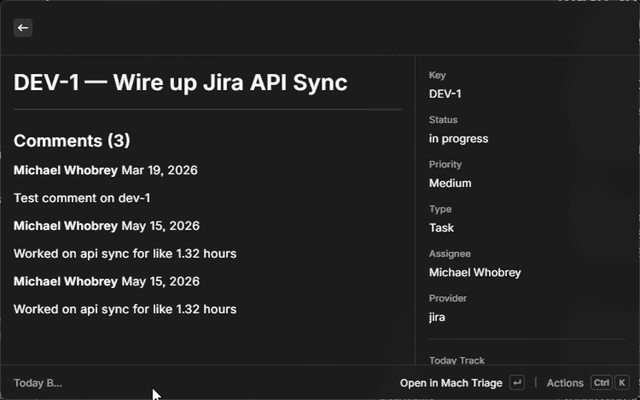Click the jira provider value
Screen dimensions: 640x400
click(x=437, y=317)
